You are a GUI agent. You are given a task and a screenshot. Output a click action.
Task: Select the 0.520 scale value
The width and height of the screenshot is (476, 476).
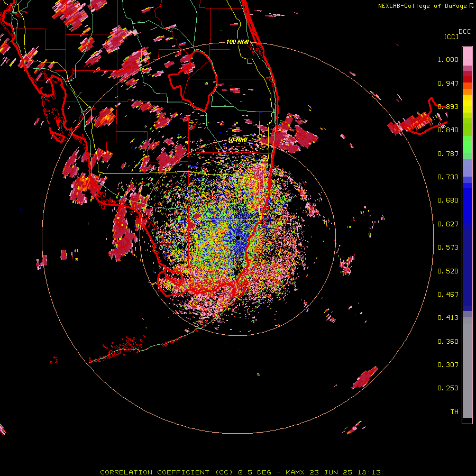(x=448, y=271)
